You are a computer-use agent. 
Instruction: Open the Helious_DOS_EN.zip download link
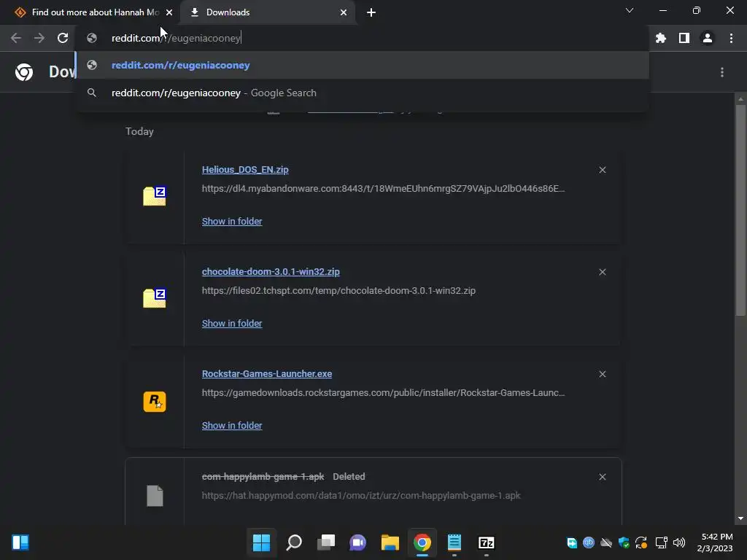click(245, 169)
